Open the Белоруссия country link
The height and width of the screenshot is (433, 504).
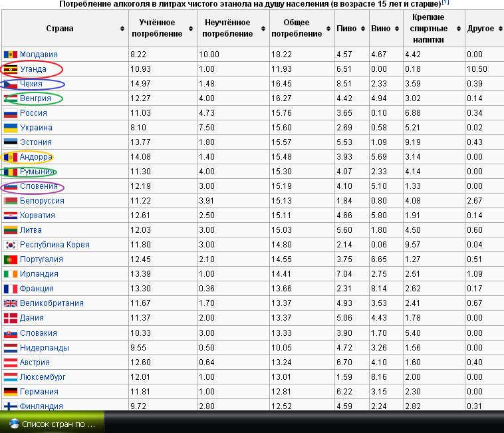(x=42, y=201)
